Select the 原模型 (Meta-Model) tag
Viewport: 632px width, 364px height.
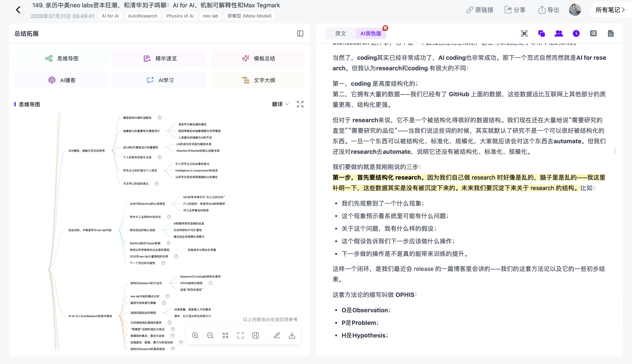pyautogui.click(x=249, y=16)
